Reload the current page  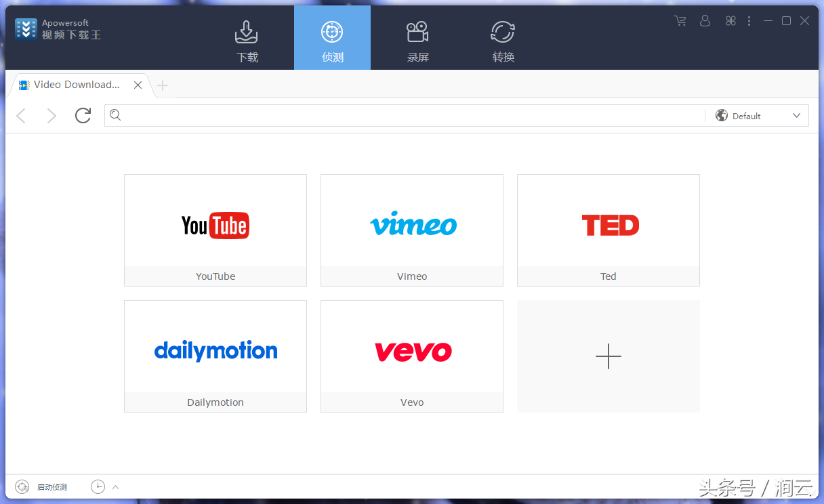[83, 116]
